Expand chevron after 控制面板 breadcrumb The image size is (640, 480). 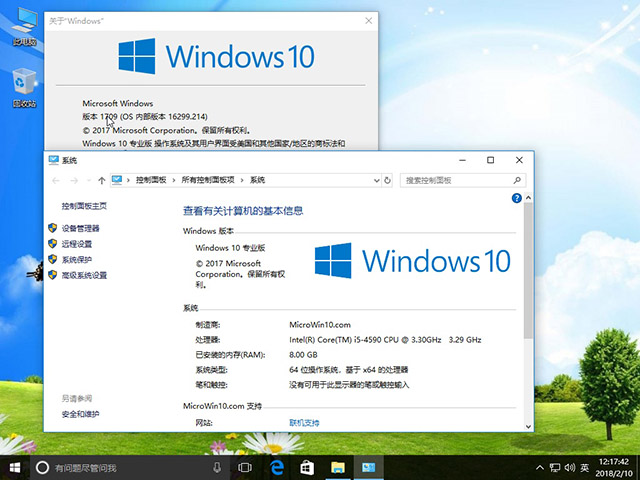(173, 180)
